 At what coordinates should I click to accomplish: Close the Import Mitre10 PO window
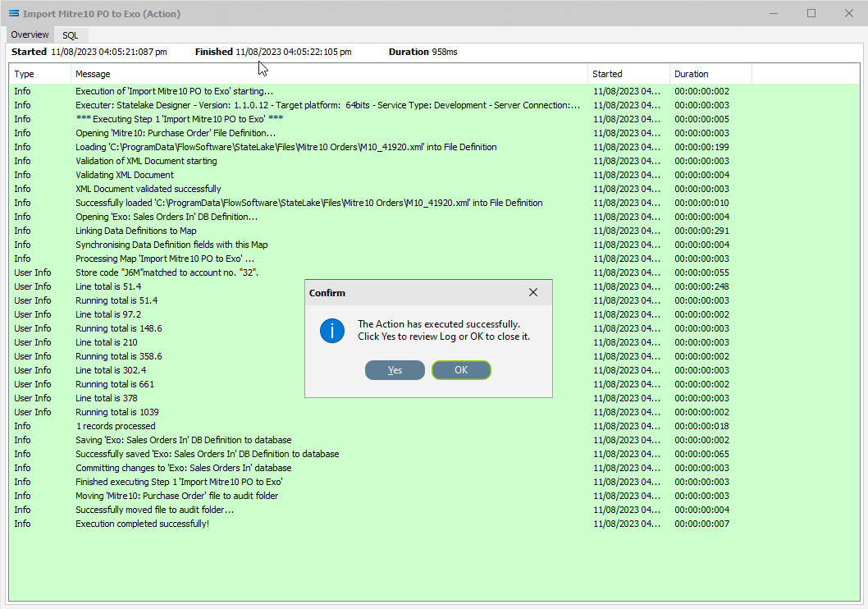(849, 13)
